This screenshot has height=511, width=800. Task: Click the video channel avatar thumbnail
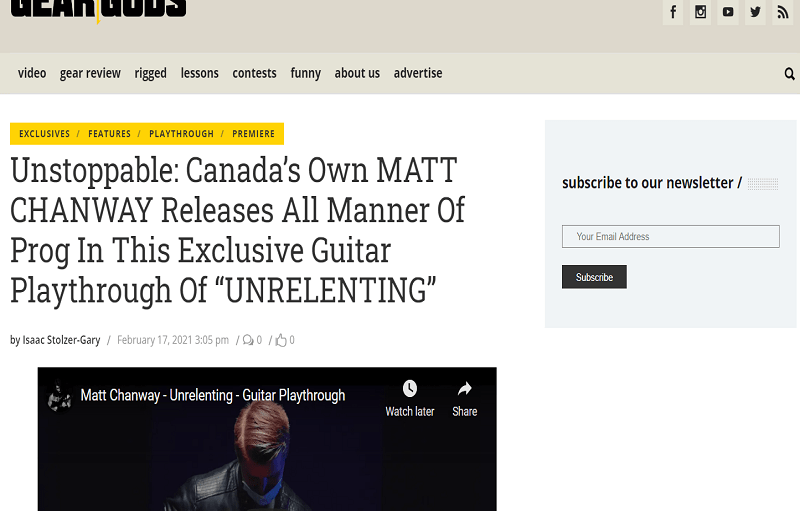[x=60, y=396]
